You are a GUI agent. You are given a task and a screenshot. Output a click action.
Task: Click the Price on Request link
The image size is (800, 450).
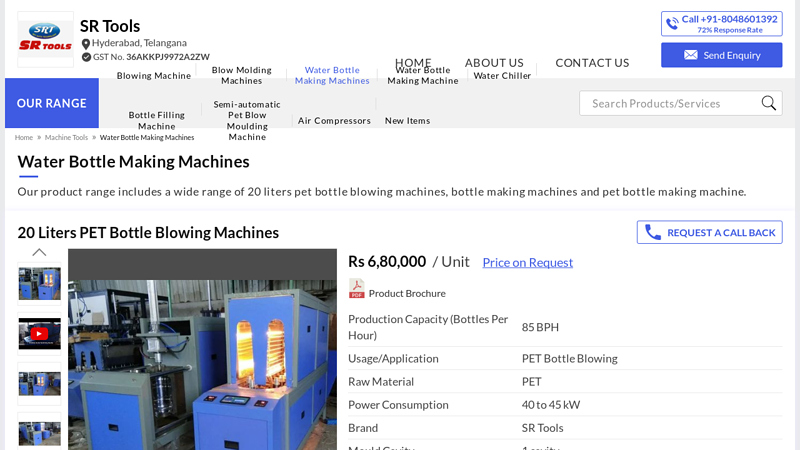[x=528, y=262]
